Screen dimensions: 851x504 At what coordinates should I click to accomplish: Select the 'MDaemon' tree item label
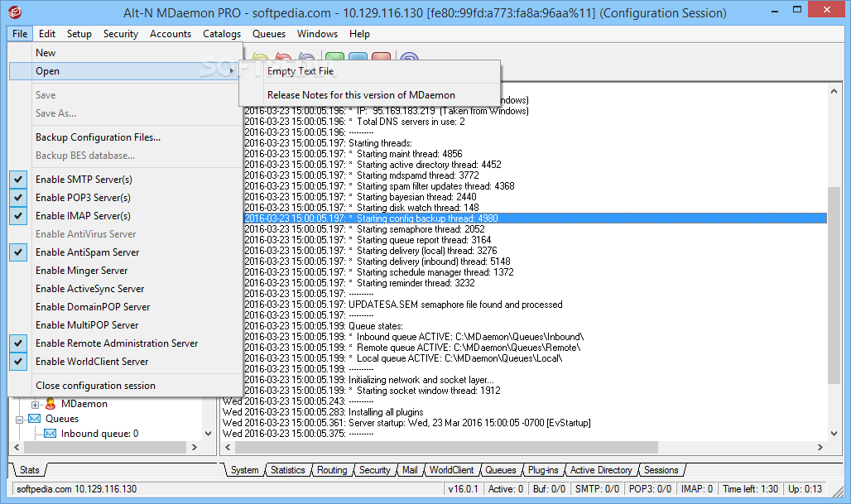(84, 404)
